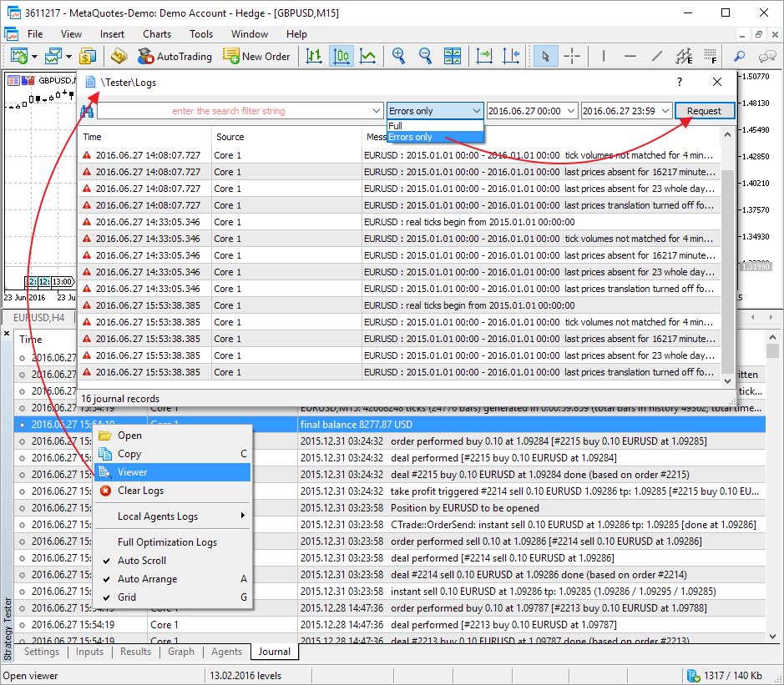This screenshot has width=784, height=685.
Task: Open the Tools menu
Action: [201, 34]
